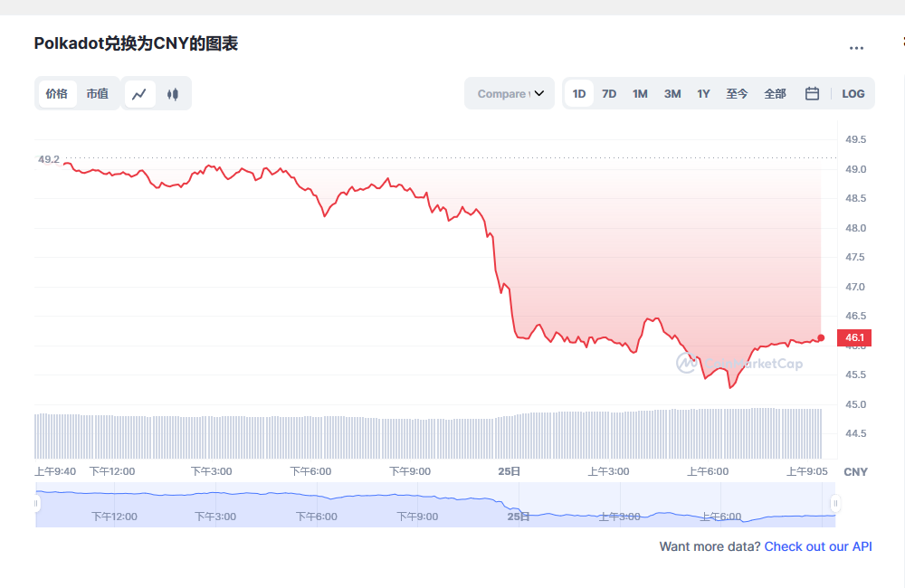Show the 至今 year-to-date range
The width and height of the screenshot is (905, 588).
click(x=737, y=93)
